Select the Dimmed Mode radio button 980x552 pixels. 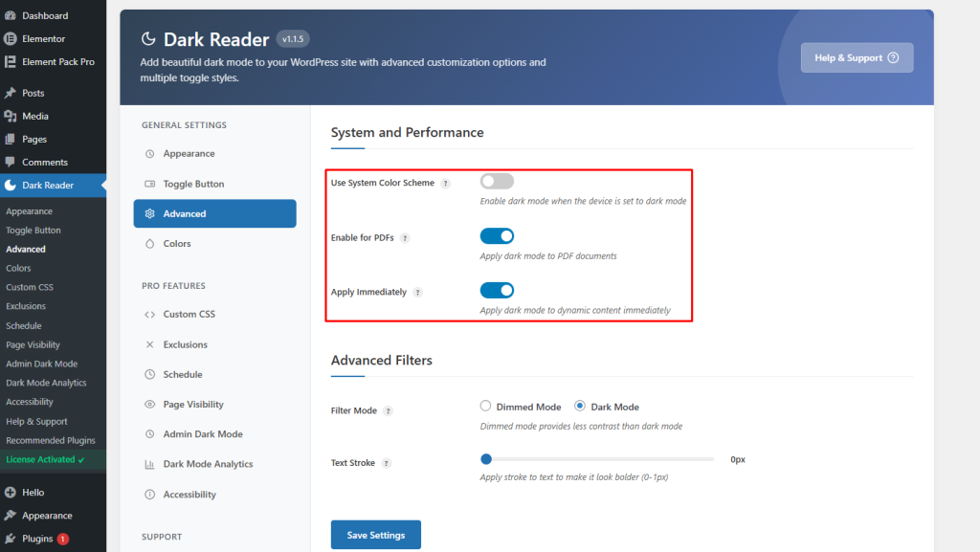[485, 406]
